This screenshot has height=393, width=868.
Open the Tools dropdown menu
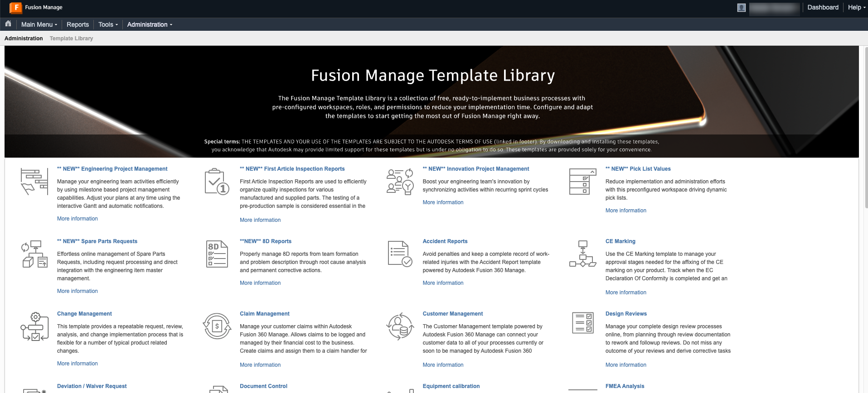[108, 24]
